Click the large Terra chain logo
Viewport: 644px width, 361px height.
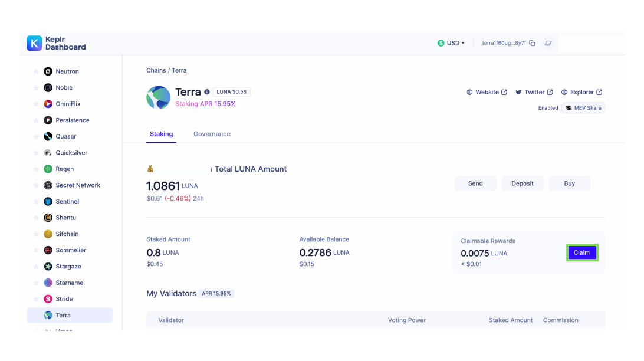pyautogui.click(x=158, y=97)
